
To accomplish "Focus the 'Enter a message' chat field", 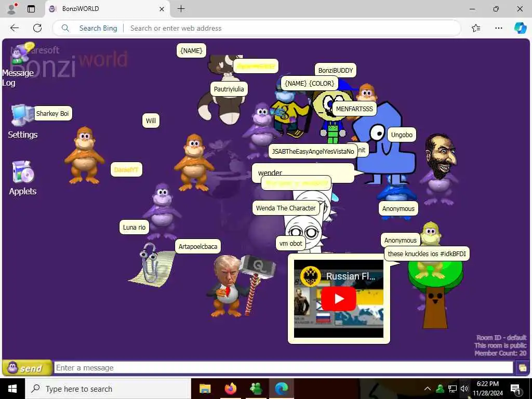I will (x=283, y=367).
